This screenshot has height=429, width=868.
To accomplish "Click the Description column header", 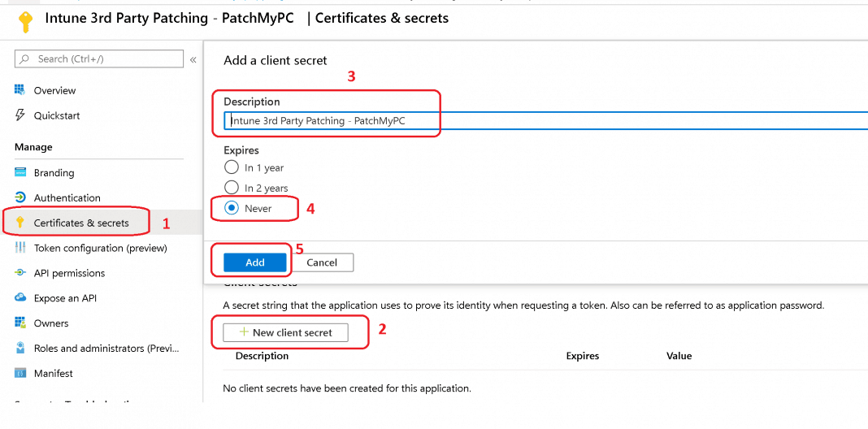I will tap(262, 355).
